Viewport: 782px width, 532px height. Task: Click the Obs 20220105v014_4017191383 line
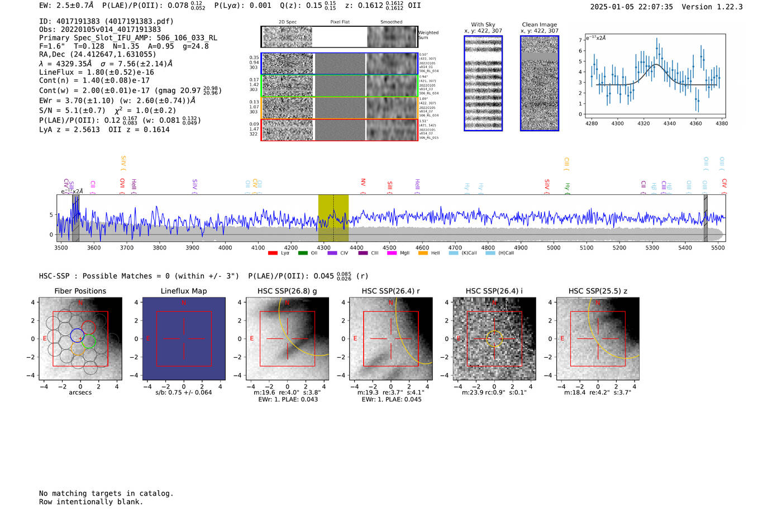(x=100, y=30)
